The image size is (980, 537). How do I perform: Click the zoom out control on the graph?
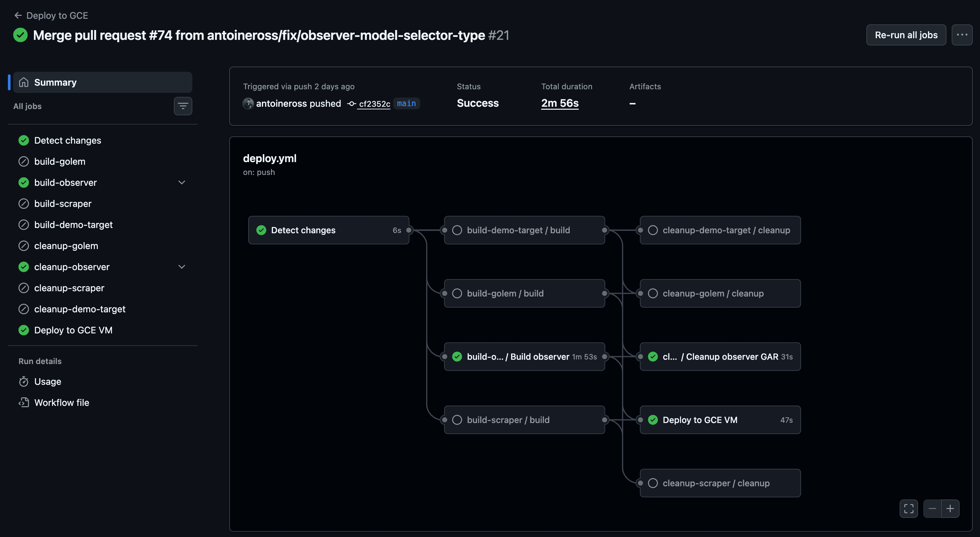click(933, 508)
